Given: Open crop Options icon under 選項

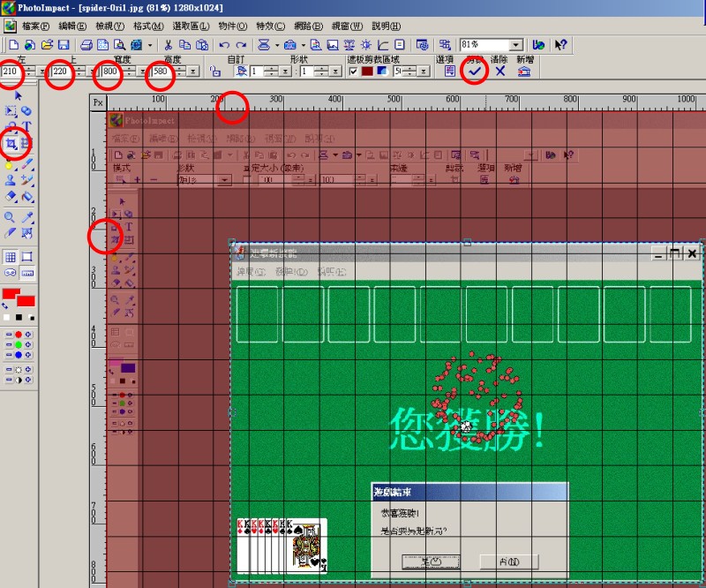Looking at the screenshot, I should (x=449, y=71).
